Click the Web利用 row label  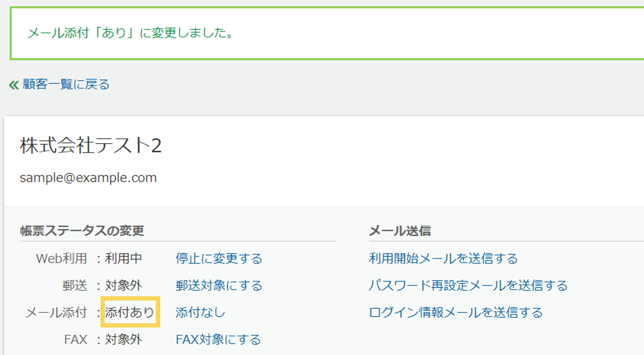[x=61, y=258]
